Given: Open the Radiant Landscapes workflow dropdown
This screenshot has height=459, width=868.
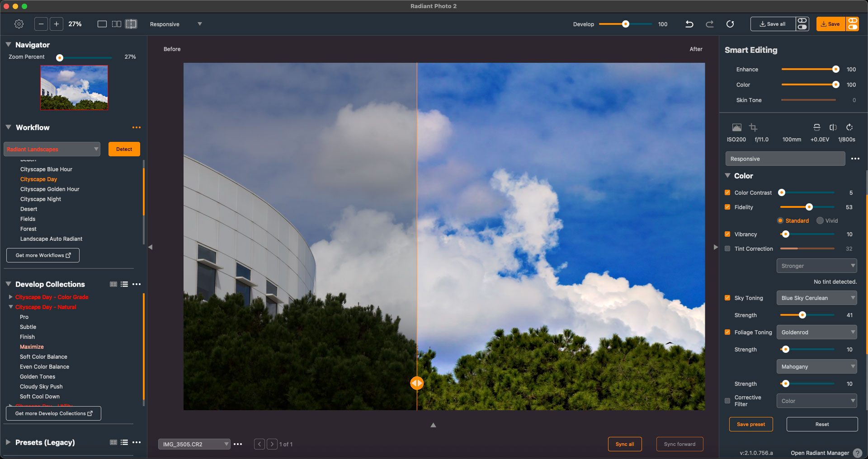Looking at the screenshot, I should [52, 149].
